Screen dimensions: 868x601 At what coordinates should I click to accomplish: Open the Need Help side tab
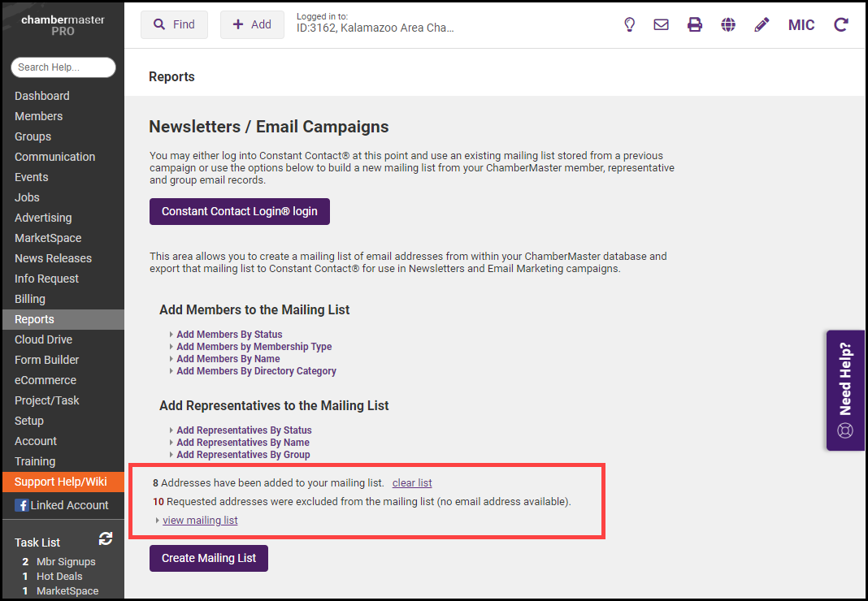tap(845, 390)
